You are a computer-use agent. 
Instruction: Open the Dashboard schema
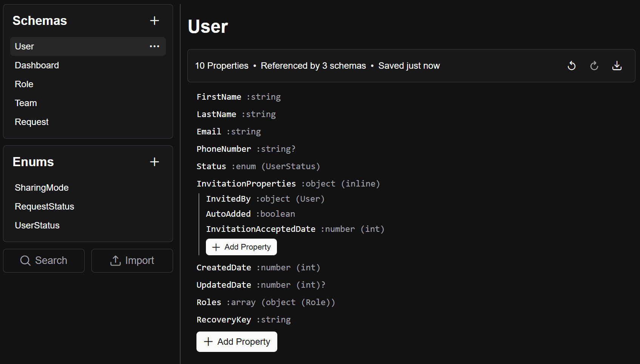coord(88,65)
